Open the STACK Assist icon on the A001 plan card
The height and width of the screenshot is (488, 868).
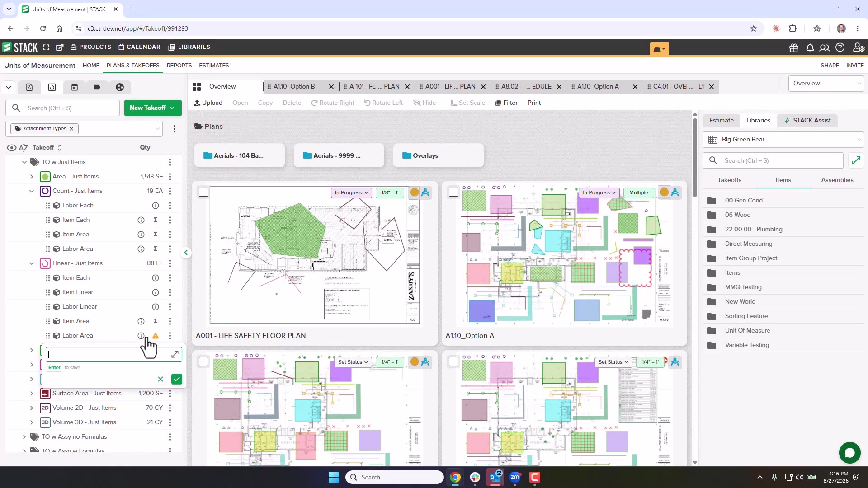pos(425,192)
